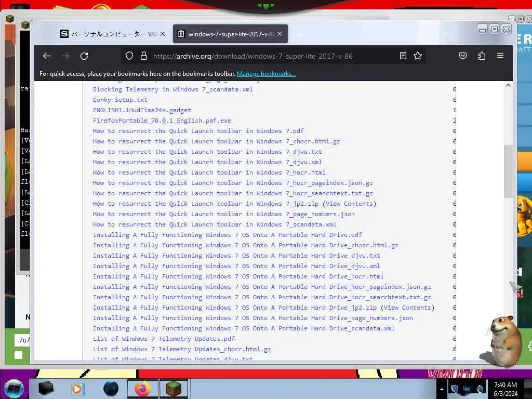Download FirefoxPortable_70.0.1_English.paf.exe
Screen dimensions: 532x399
pos(162,121)
